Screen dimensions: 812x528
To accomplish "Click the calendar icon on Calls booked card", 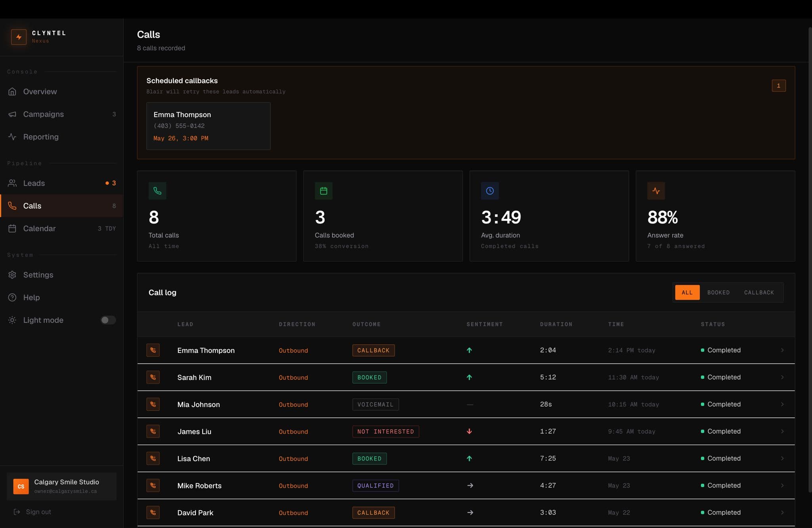I will coord(324,191).
